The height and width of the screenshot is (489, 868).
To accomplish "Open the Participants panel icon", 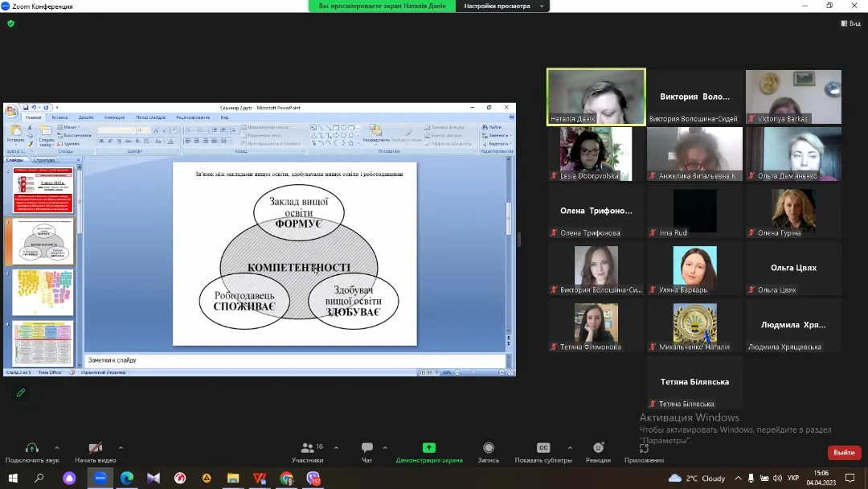I will coord(307,448).
